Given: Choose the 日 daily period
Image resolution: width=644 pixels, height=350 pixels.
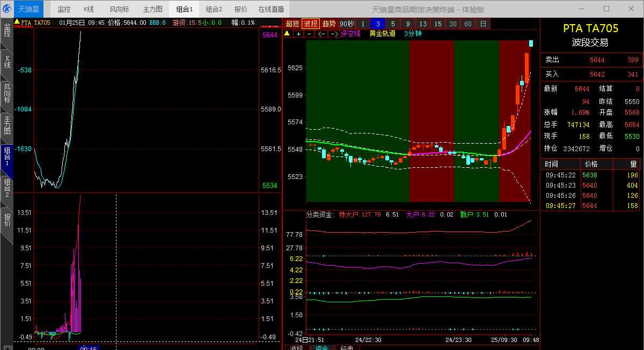Looking at the screenshot, I should pos(483,24).
